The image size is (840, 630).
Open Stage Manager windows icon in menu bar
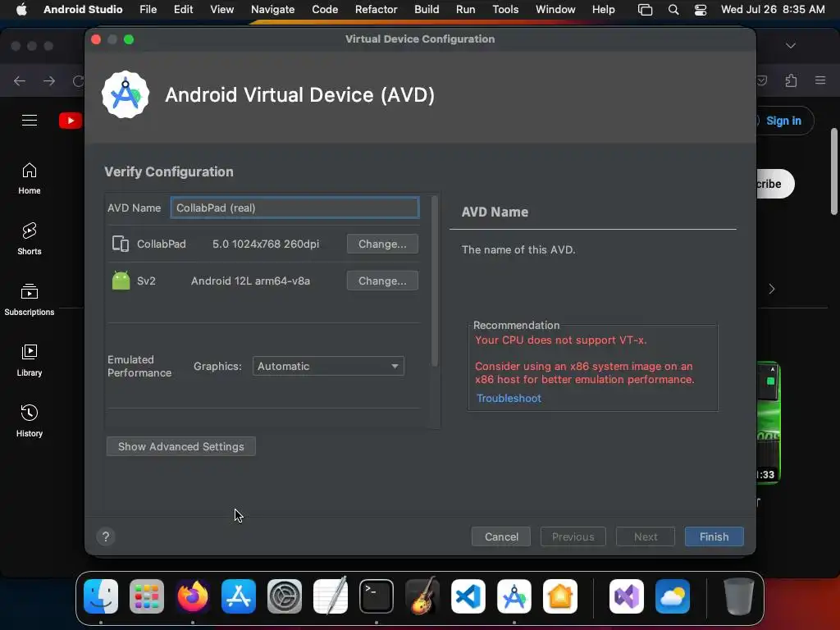coord(645,10)
